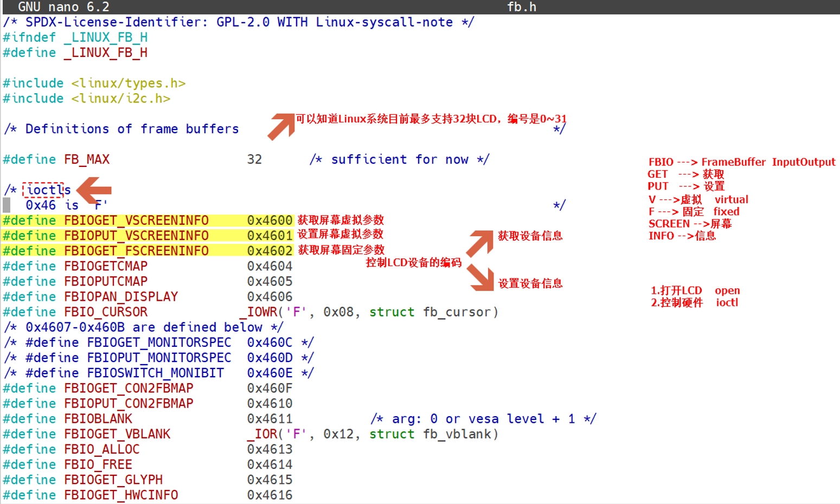The height and width of the screenshot is (504, 840).
Task: Click the value 0x4602
Action: coord(270,251)
